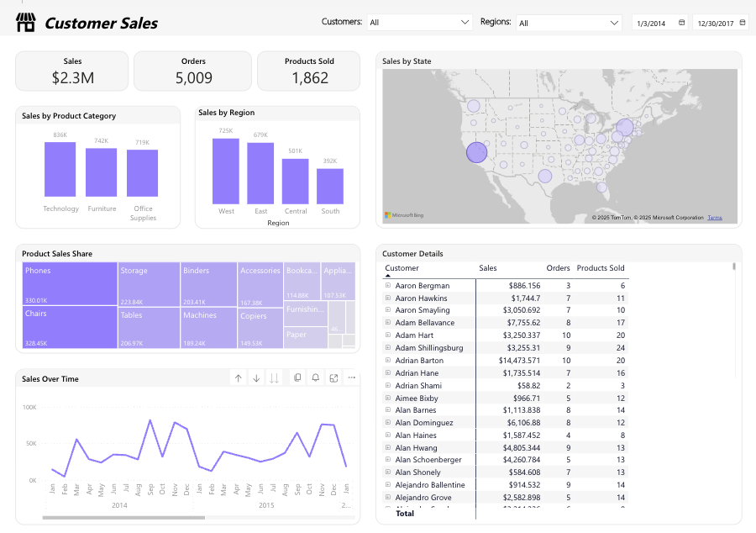The image size is (756, 533).
Task: Open the Terms link on the map
Action: tap(714, 217)
